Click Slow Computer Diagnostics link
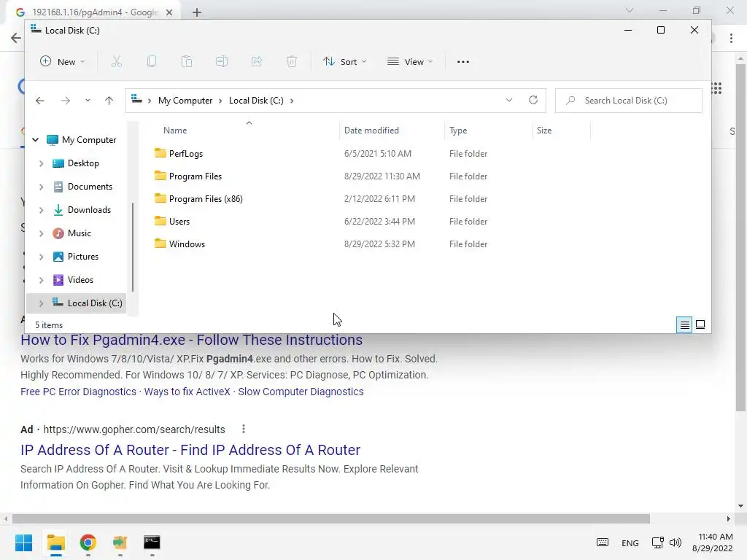This screenshot has height=560, width=747. pos(301,392)
